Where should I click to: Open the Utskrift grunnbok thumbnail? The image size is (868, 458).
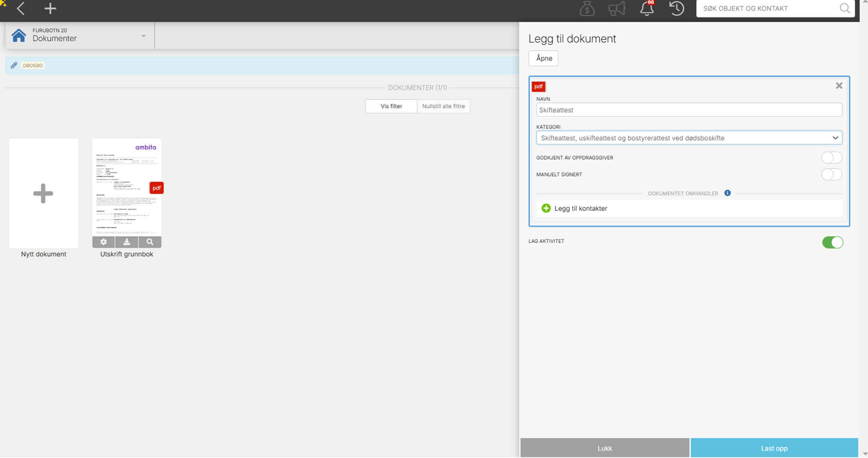click(127, 187)
